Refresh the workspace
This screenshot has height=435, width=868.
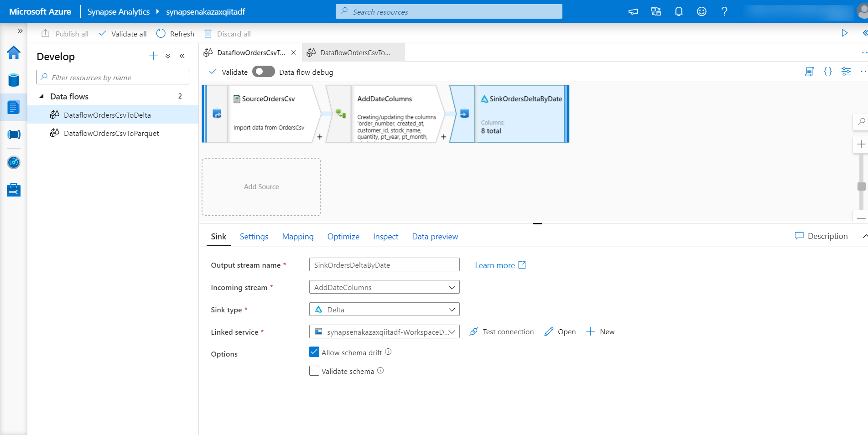tap(175, 34)
